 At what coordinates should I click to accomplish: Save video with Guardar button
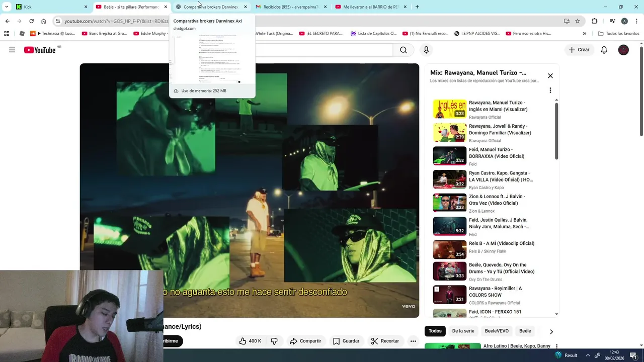tap(346, 341)
